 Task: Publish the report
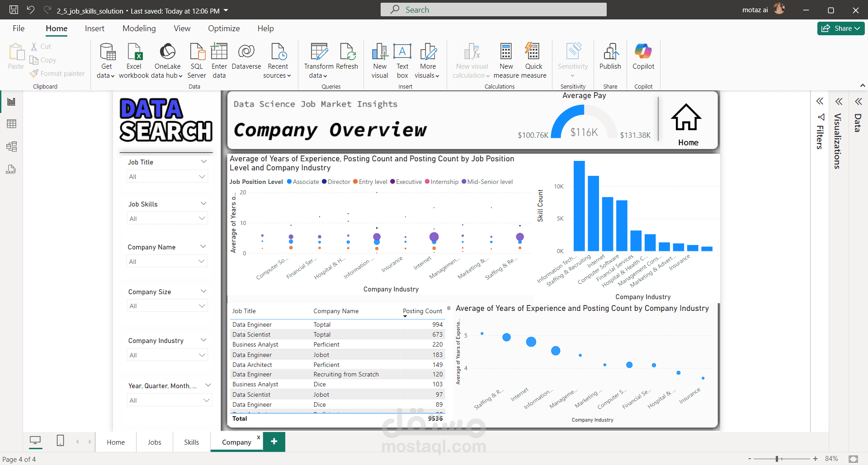point(610,56)
